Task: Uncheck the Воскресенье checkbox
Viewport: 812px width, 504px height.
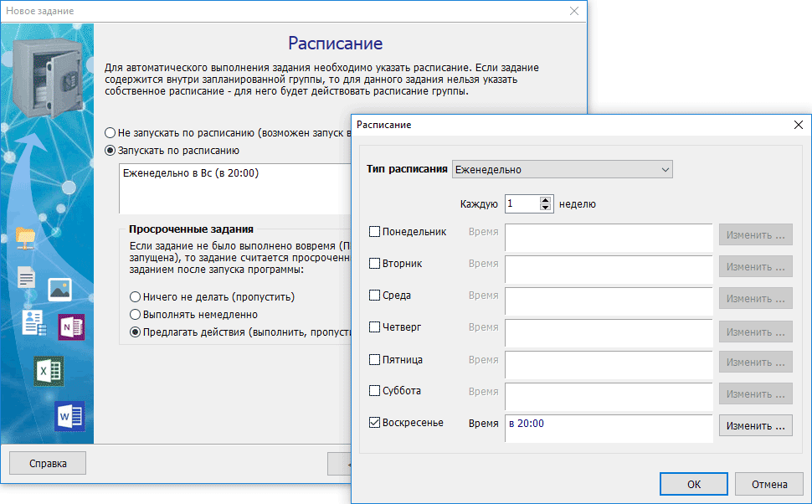Action: 375,423
